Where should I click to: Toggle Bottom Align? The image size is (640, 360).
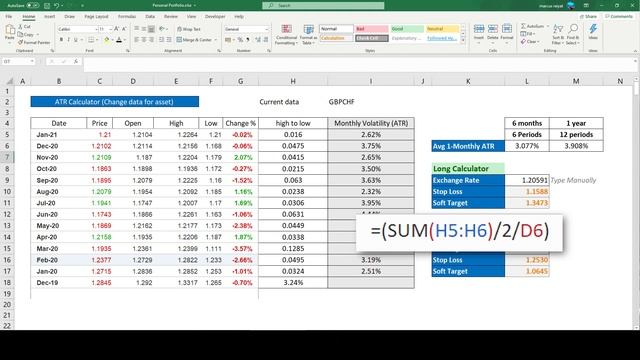click(x=151, y=29)
